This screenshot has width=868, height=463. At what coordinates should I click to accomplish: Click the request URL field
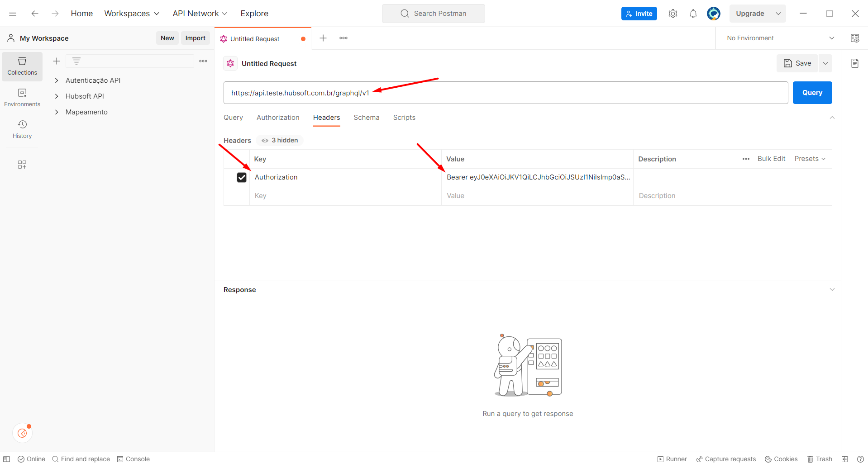pyautogui.click(x=506, y=93)
